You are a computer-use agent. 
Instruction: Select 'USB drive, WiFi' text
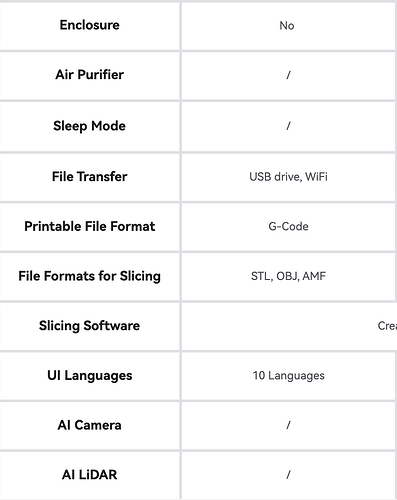[x=288, y=177]
